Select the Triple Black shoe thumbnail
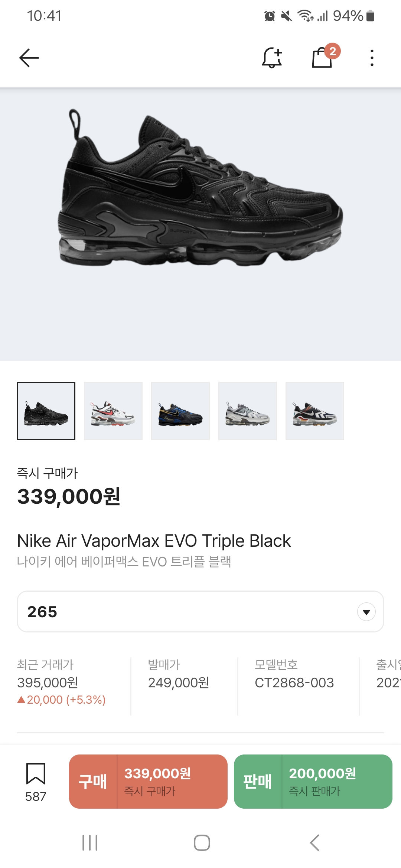Image resolution: width=401 pixels, height=868 pixels. point(46,411)
